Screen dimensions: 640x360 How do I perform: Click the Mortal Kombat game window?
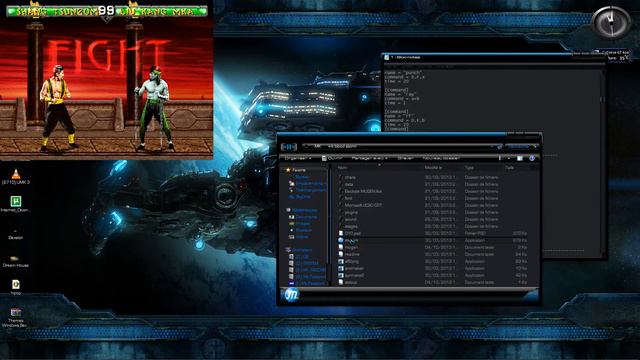coord(107,80)
